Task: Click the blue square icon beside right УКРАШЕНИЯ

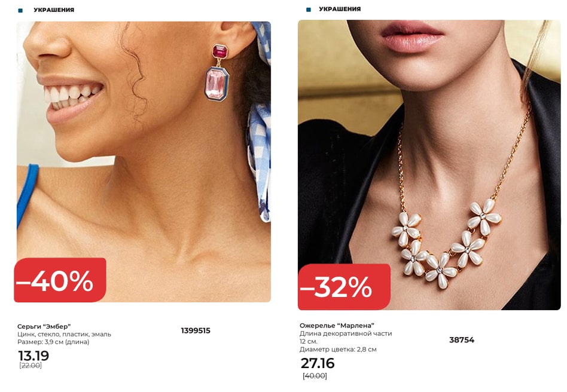Action: [309, 10]
